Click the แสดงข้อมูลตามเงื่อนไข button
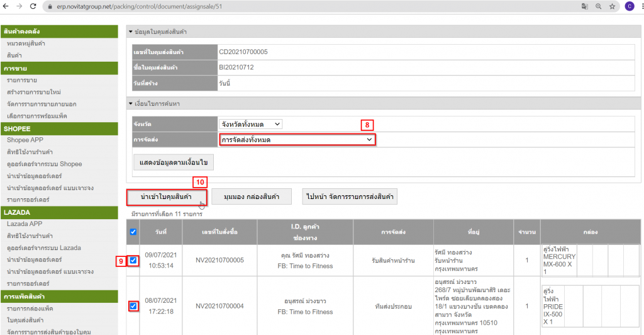This screenshot has height=335, width=644. (x=174, y=162)
